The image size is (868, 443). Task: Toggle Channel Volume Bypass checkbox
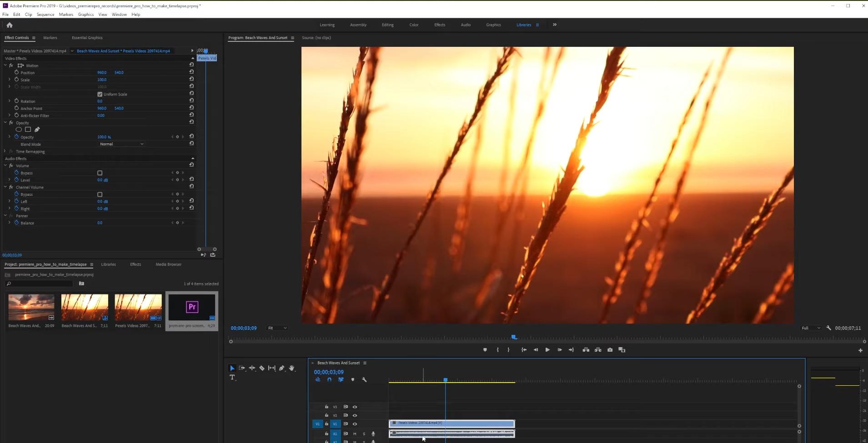(100, 194)
